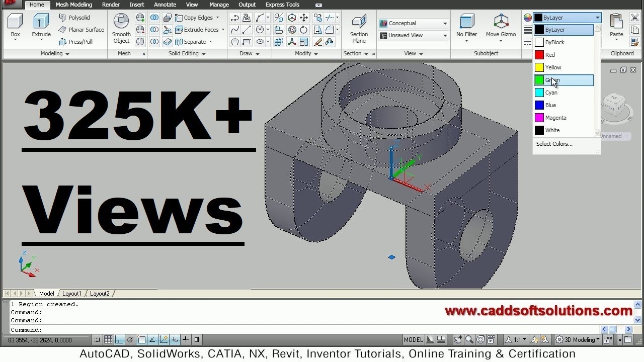This screenshot has height=362, width=644.
Task: Select the Spline draw tool
Action: [235, 30]
